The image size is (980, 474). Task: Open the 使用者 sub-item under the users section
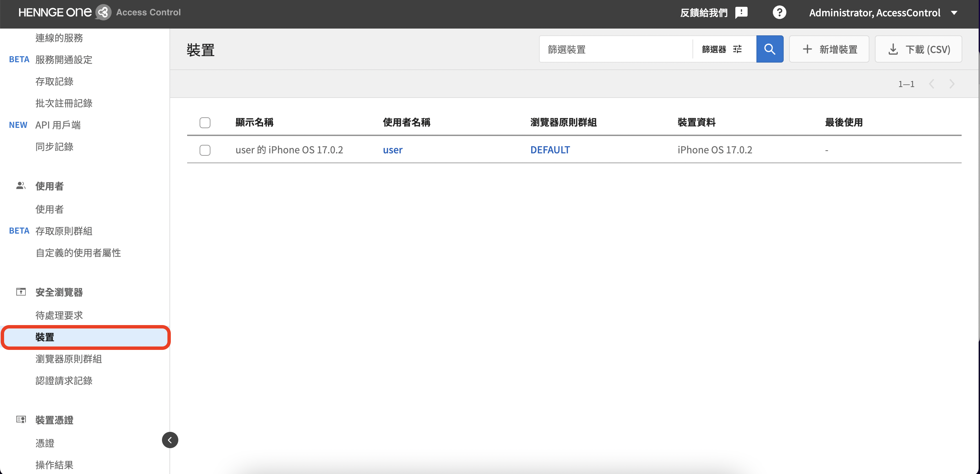pos(49,209)
